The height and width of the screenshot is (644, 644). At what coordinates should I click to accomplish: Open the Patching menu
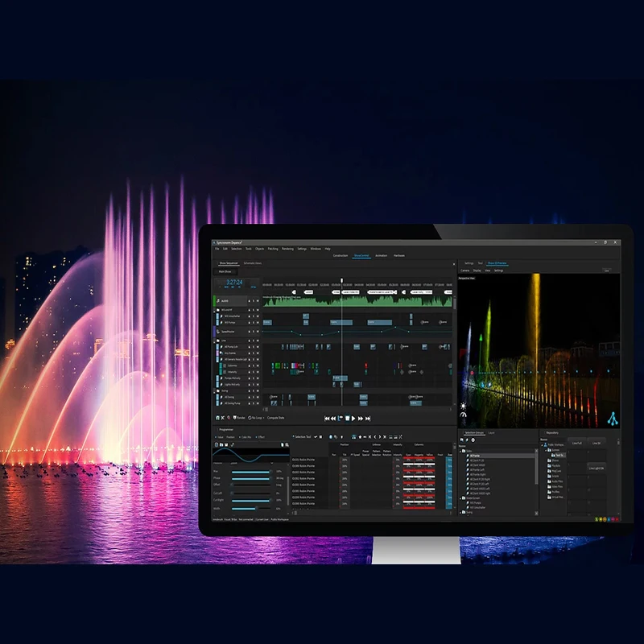[x=273, y=249]
